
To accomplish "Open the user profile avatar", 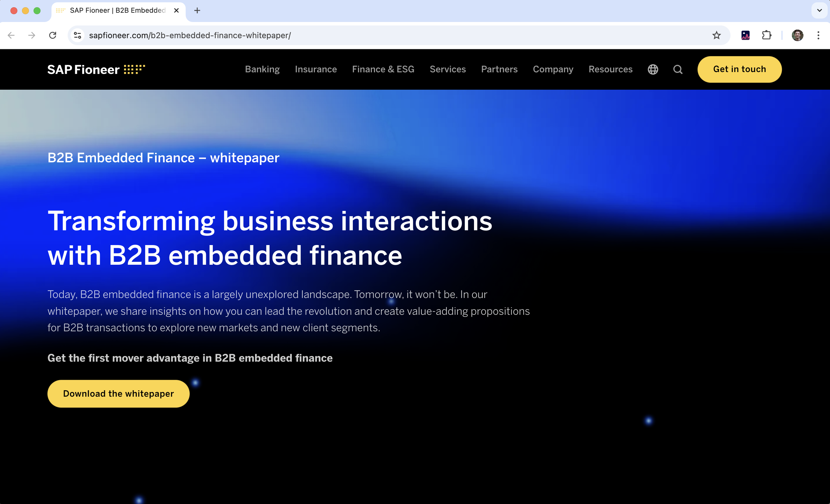I will (797, 35).
